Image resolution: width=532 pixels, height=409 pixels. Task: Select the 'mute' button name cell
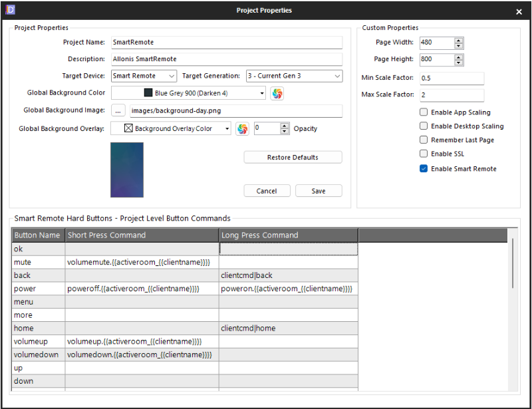point(39,263)
